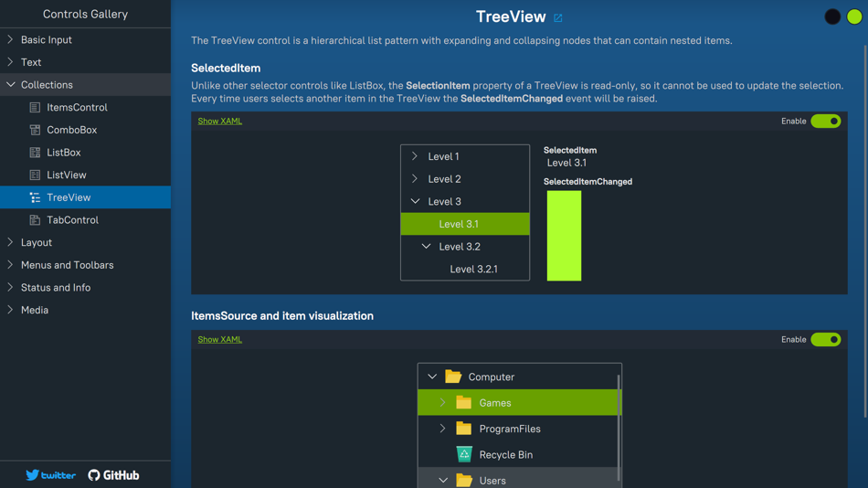Collapse the Level 3 tree node
This screenshot has width=868, height=488.
point(415,201)
